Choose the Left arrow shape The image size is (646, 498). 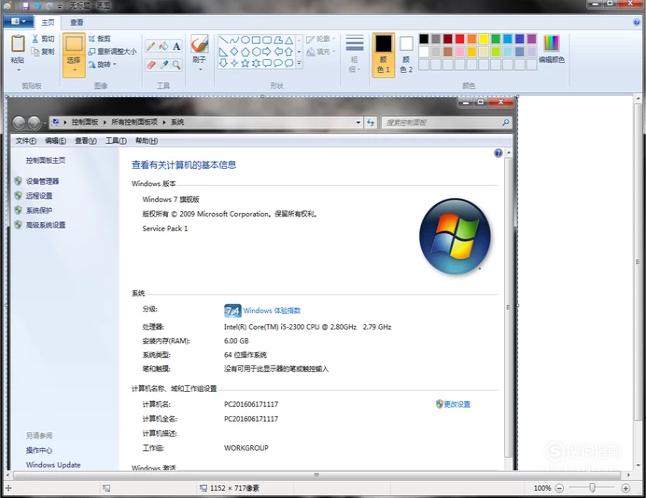[278, 52]
